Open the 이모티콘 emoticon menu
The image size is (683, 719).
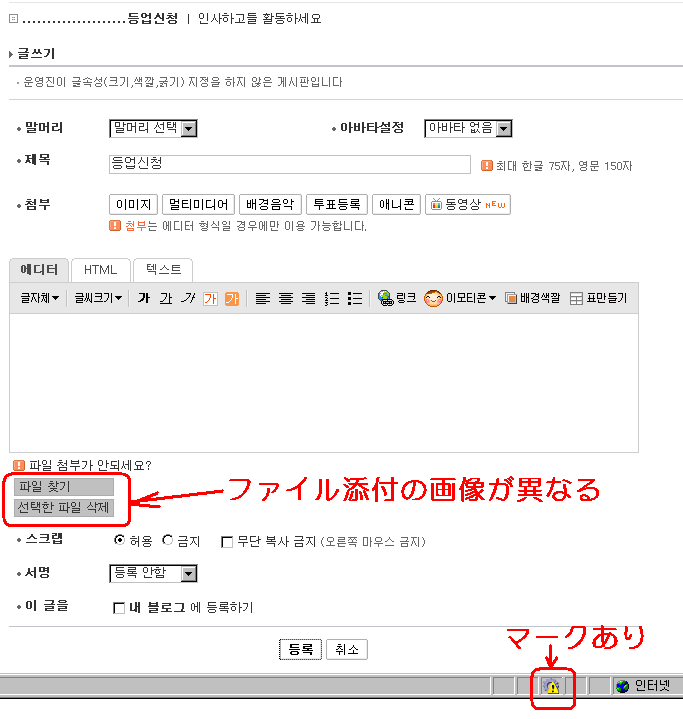click(x=460, y=298)
